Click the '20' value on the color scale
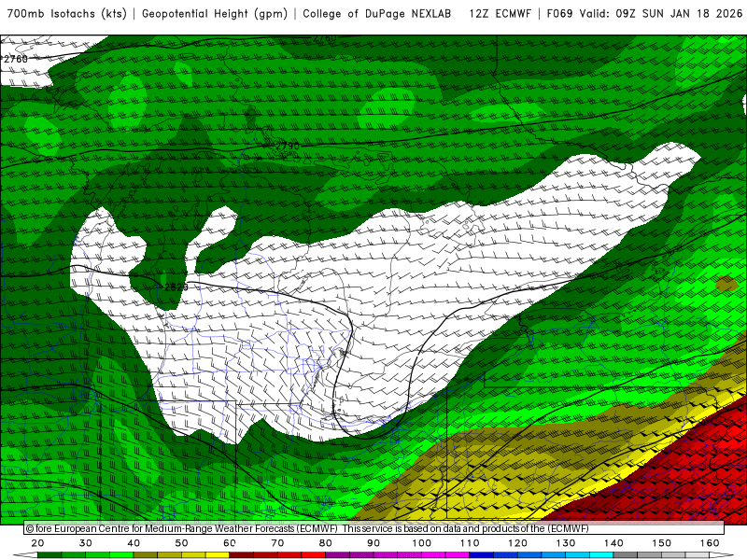This screenshot has width=747, height=560. tap(37, 543)
